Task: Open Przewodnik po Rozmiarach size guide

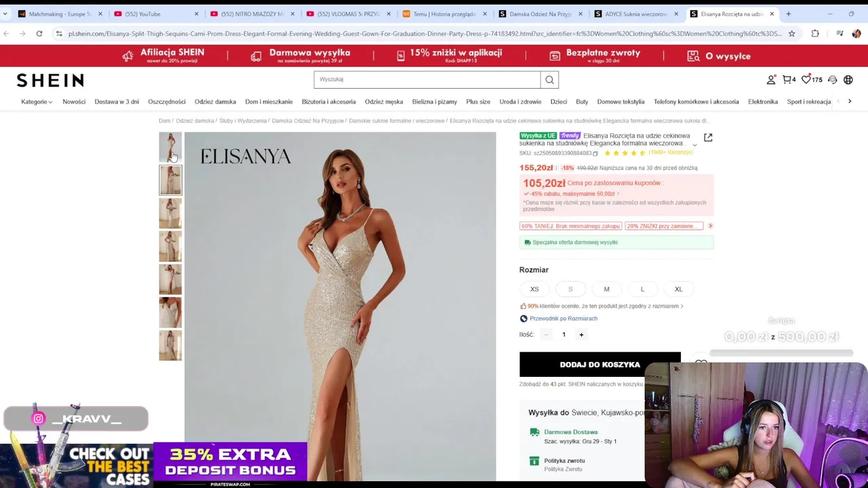Action: tap(563, 319)
